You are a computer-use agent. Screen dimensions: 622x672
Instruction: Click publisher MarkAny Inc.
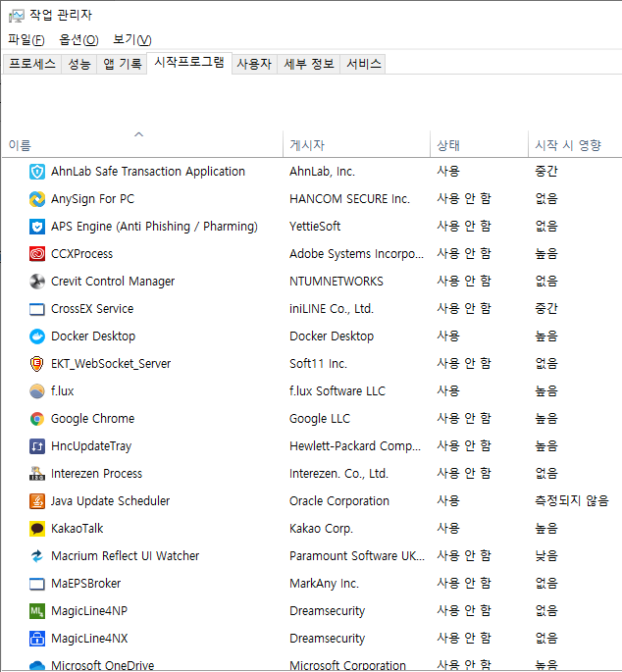[324, 584]
